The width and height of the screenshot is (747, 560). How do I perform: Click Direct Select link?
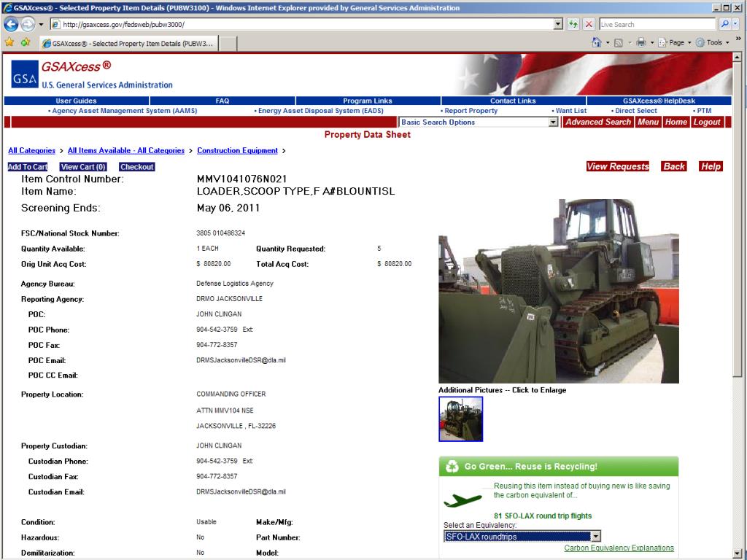click(x=635, y=111)
